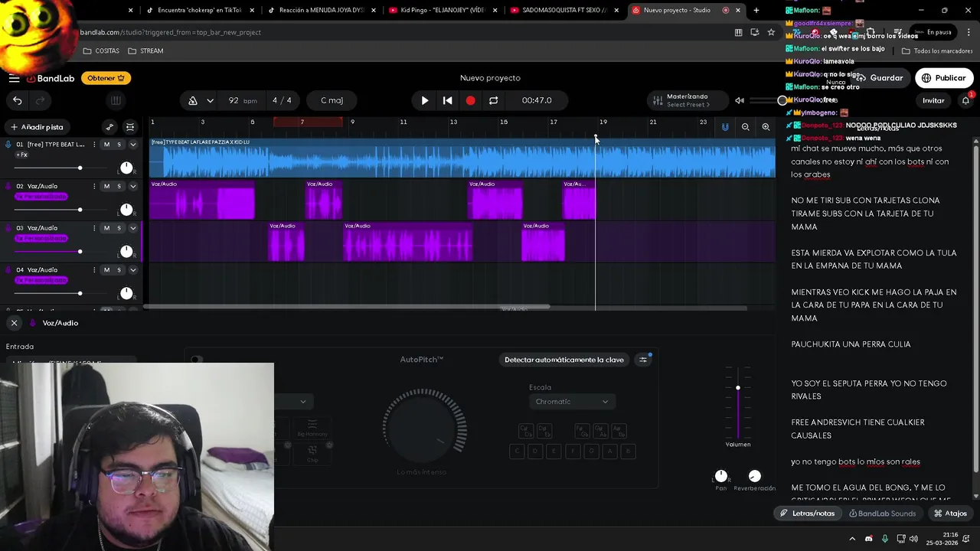Open the Atajos shortcuts tab
This screenshot has width=980, height=551.
tap(949, 514)
